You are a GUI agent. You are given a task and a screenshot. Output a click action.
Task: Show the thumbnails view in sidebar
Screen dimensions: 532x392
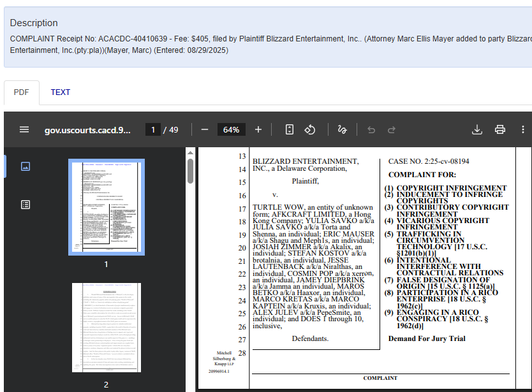coord(26,166)
